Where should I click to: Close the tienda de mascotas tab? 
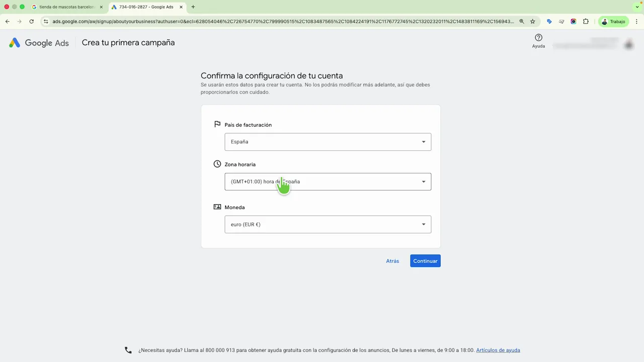[x=101, y=7]
